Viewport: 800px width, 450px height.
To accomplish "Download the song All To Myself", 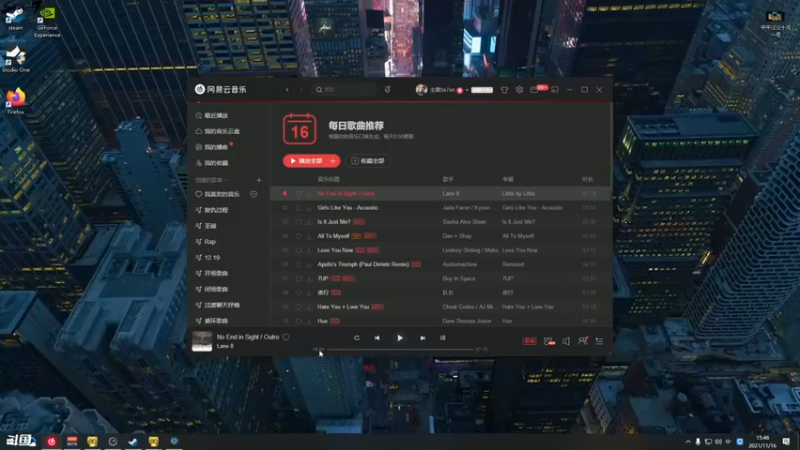I will coord(309,236).
